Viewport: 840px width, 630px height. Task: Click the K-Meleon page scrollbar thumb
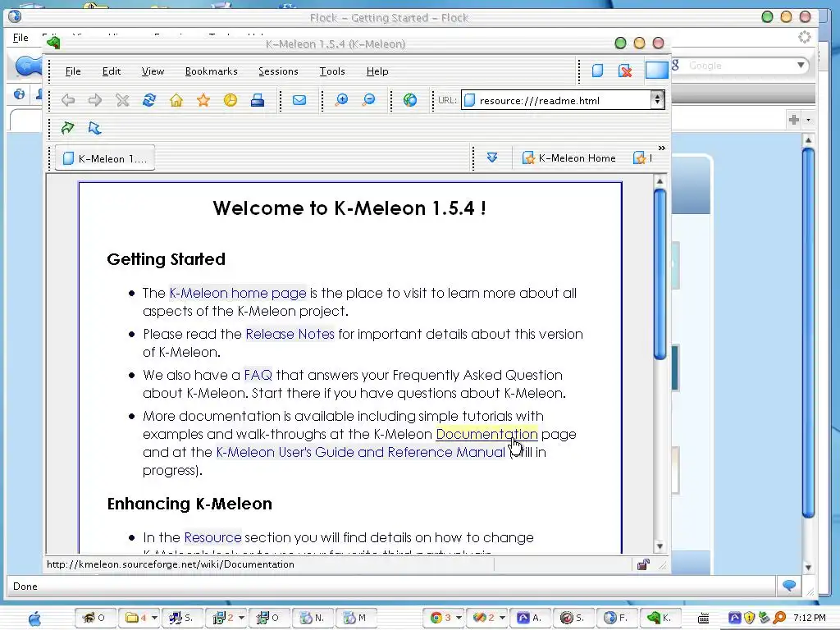660,274
